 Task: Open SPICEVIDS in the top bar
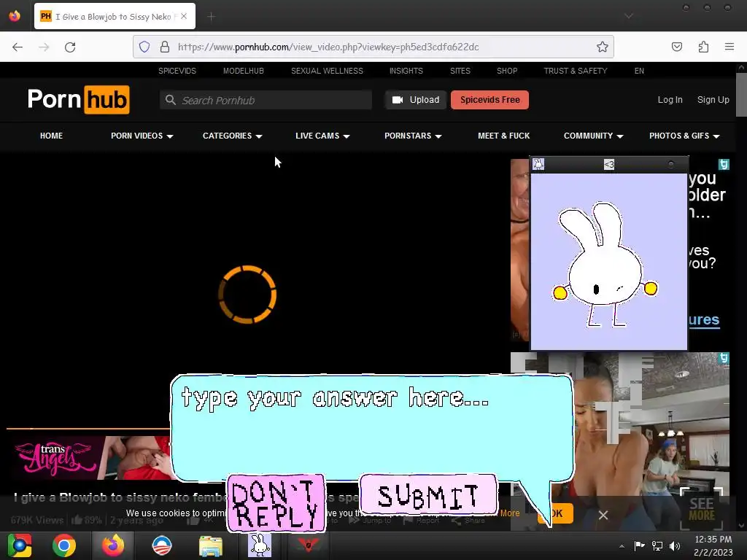(x=177, y=71)
